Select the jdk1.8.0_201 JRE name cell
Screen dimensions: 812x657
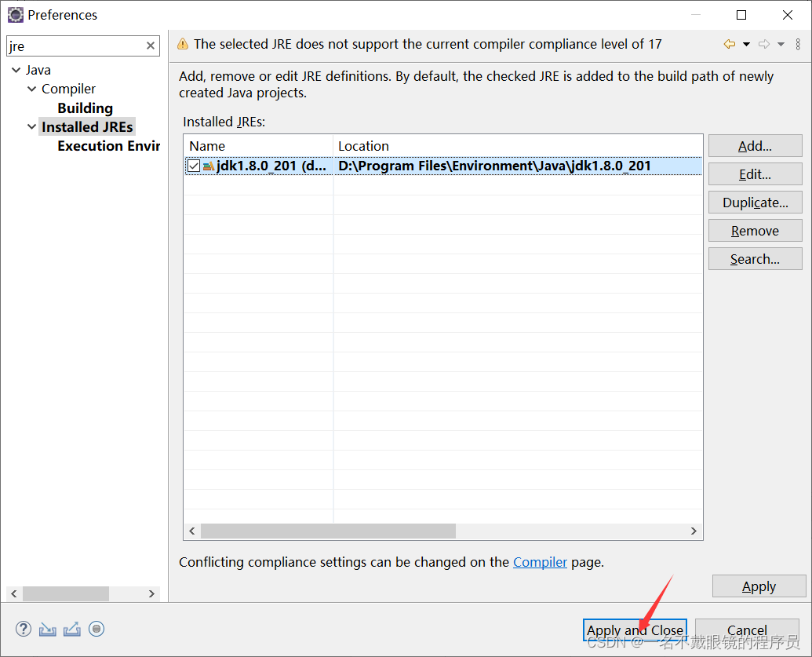point(271,166)
